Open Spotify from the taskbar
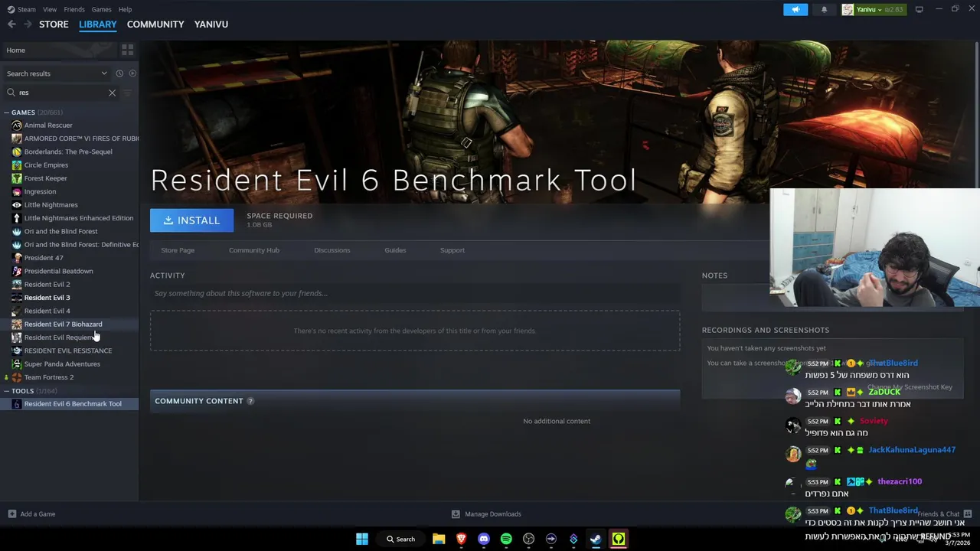This screenshot has width=980, height=551. [x=506, y=539]
